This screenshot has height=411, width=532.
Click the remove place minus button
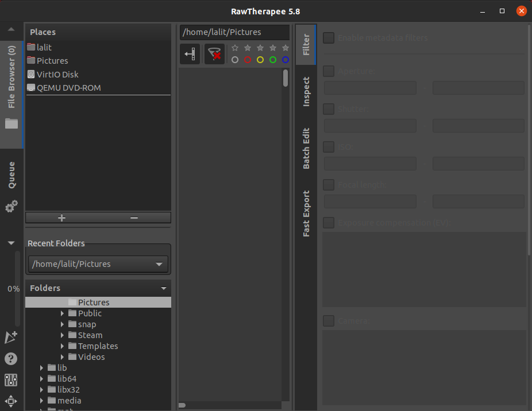pos(134,218)
